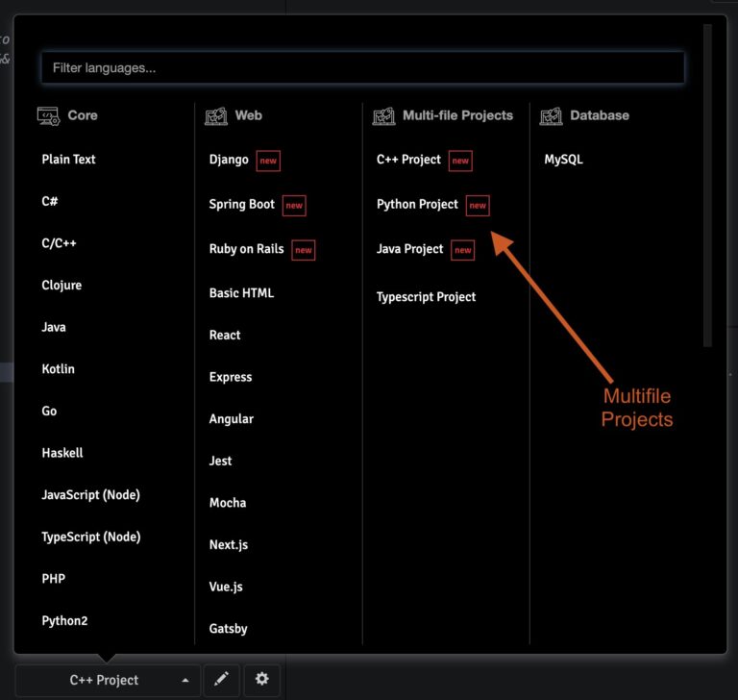This screenshot has height=700, width=738.
Task: Select Jest option
Action: pos(221,461)
